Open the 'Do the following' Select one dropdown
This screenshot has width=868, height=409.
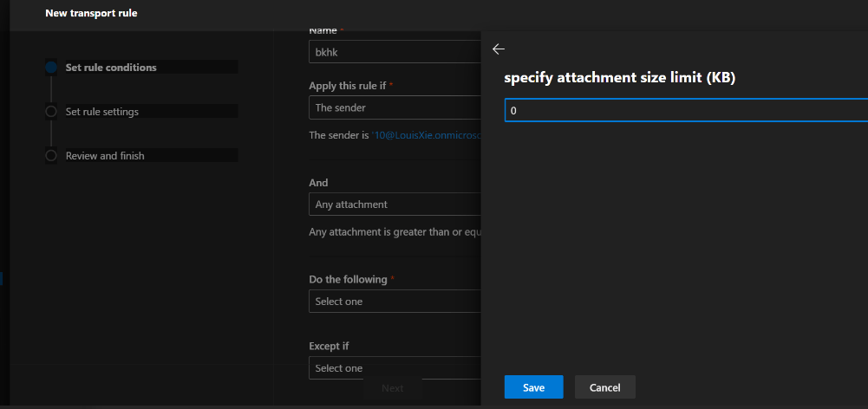pos(395,301)
